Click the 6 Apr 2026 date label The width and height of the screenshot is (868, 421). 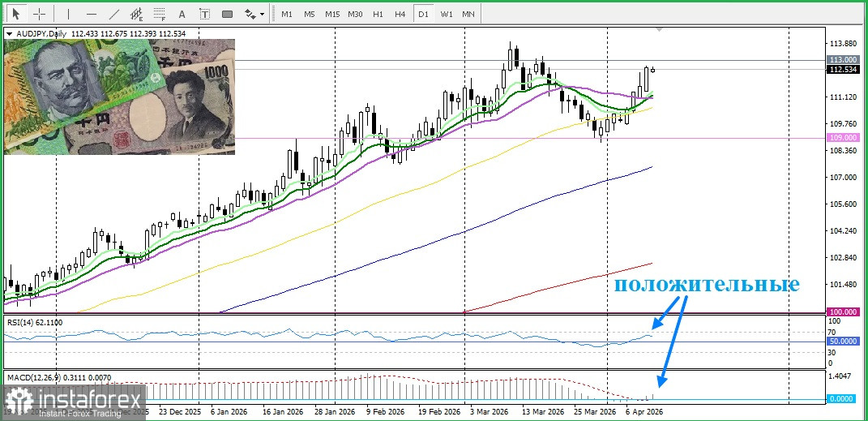644,412
